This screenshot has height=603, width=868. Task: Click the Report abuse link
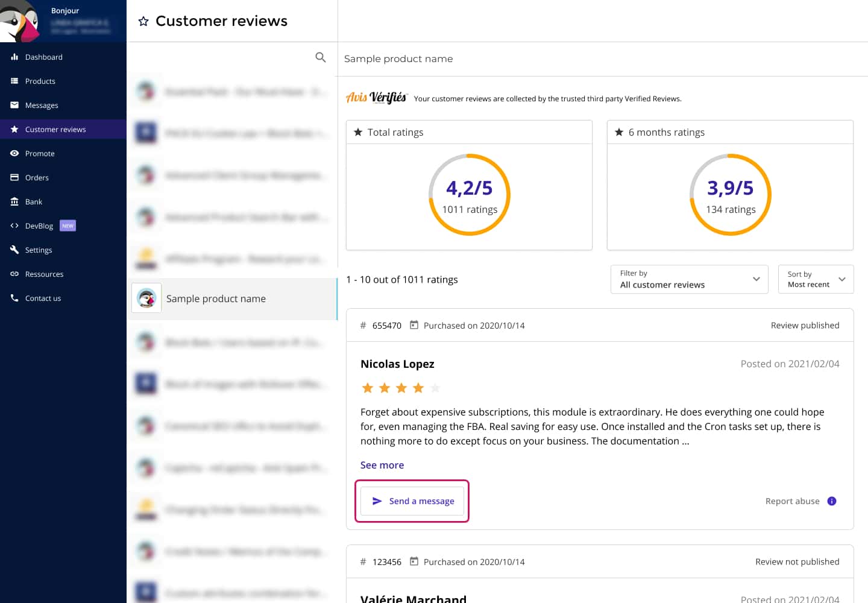pyautogui.click(x=792, y=501)
